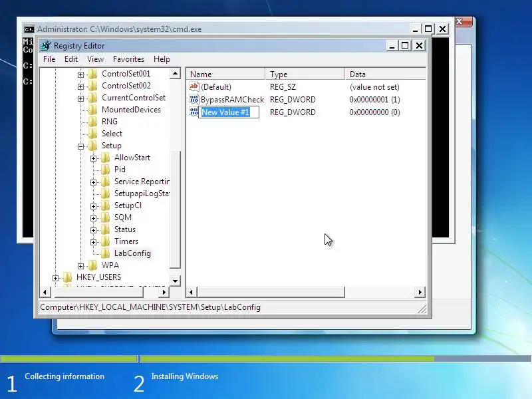
Task: Click the tree pane scroll left arrow
Action: (45, 292)
